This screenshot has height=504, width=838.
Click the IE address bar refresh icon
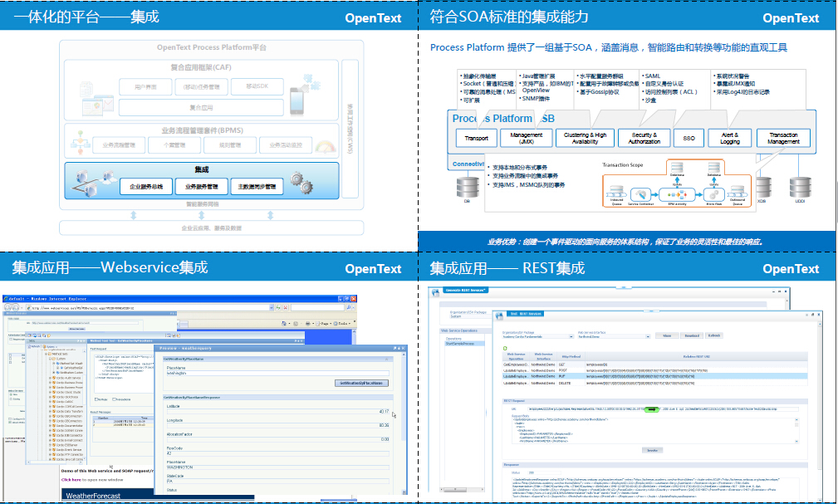(x=278, y=308)
